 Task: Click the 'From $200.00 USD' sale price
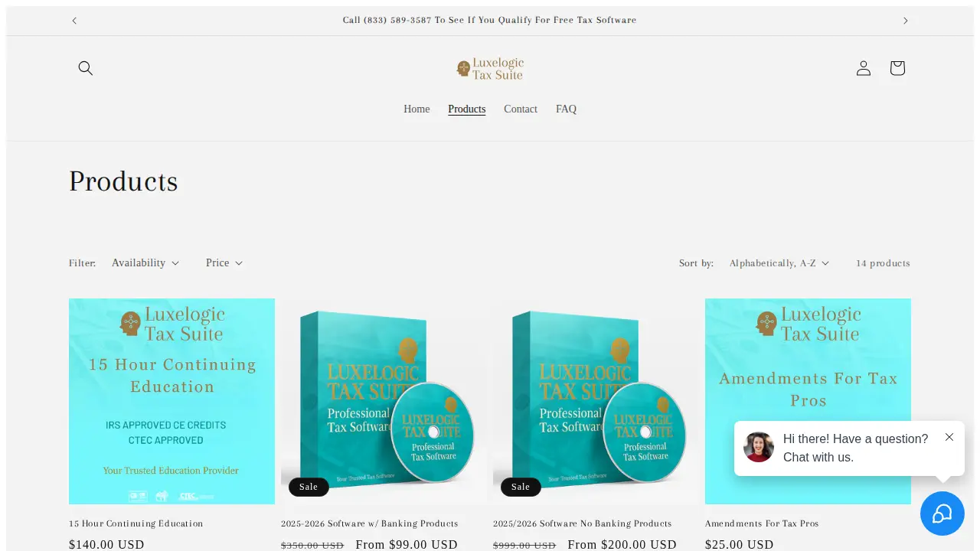pyautogui.click(x=622, y=545)
